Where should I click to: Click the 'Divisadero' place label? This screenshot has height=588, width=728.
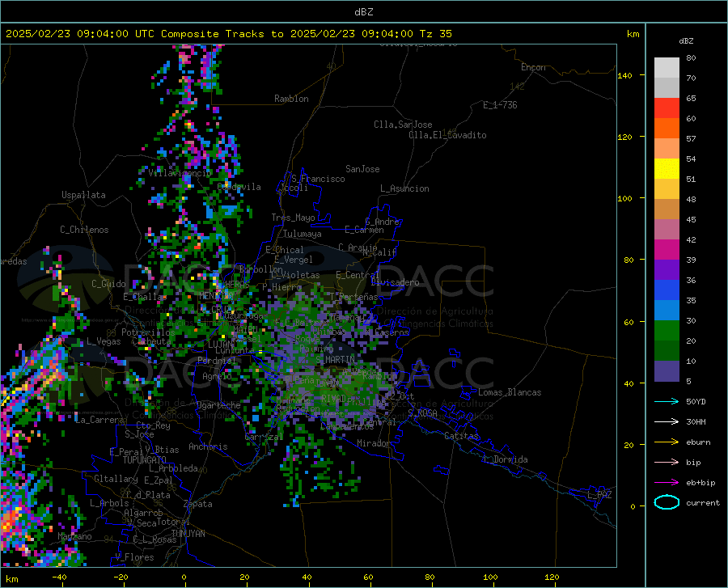[395, 282]
